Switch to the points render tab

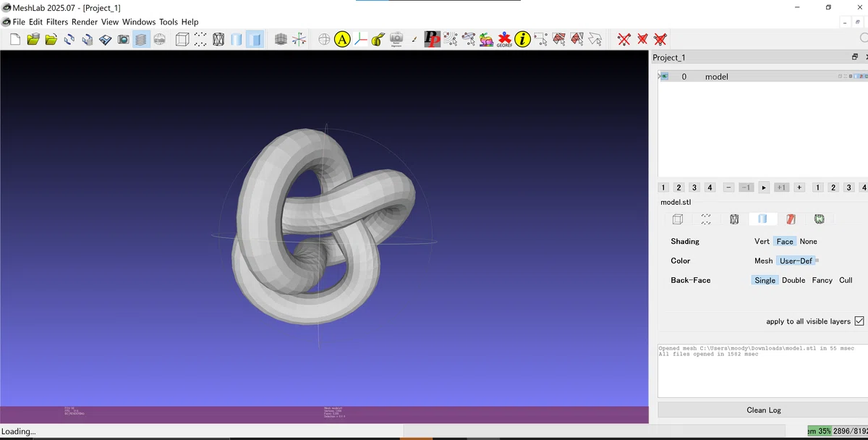point(706,219)
